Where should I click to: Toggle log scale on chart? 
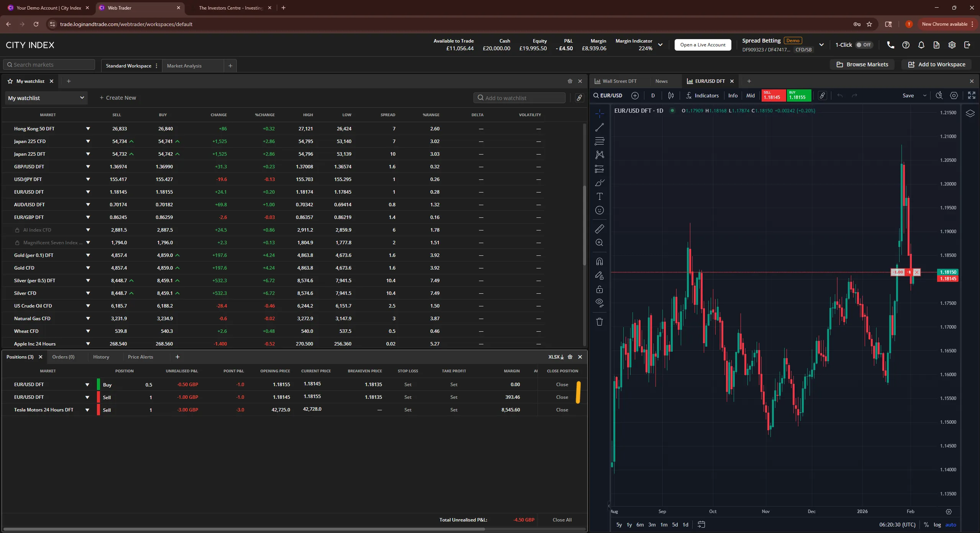tap(937, 525)
